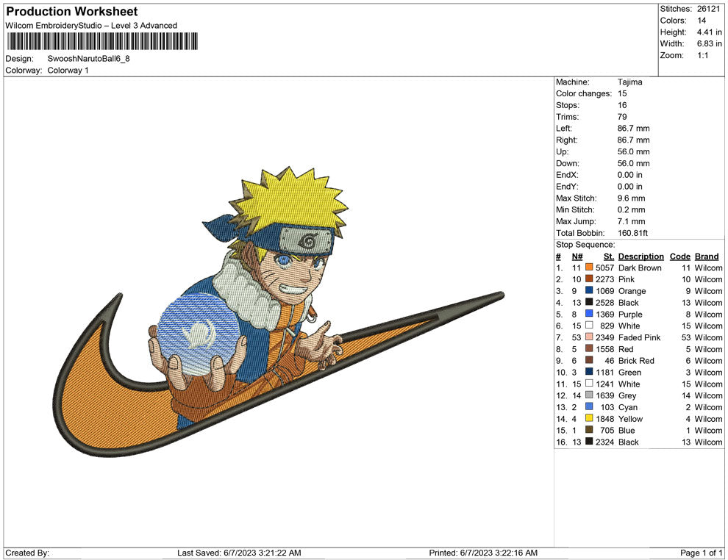Select the swatch next to 103 Cyan

coord(589,406)
